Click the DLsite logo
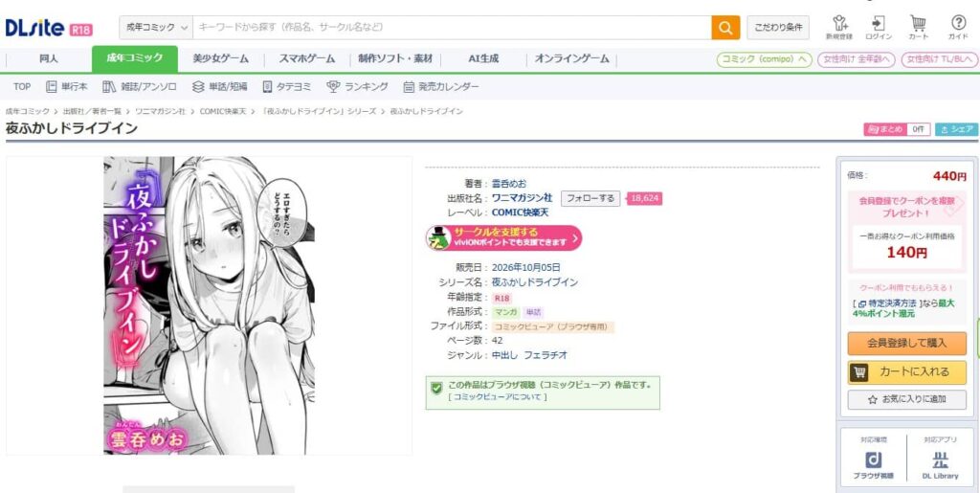The image size is (980, 493). tap(35, 28)
